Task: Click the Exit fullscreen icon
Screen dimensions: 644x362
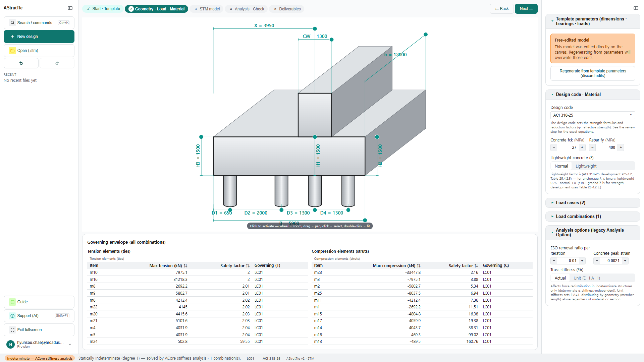Action: [12, 330]
